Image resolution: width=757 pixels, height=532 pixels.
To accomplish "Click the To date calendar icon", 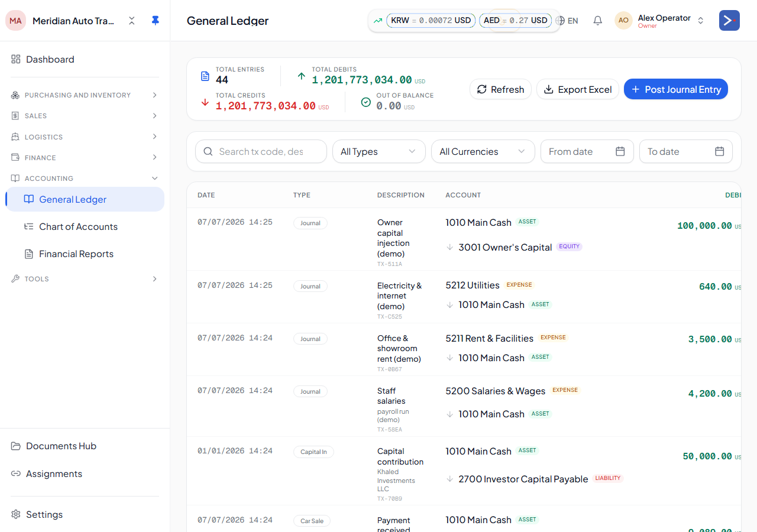I will pos(720,151).
